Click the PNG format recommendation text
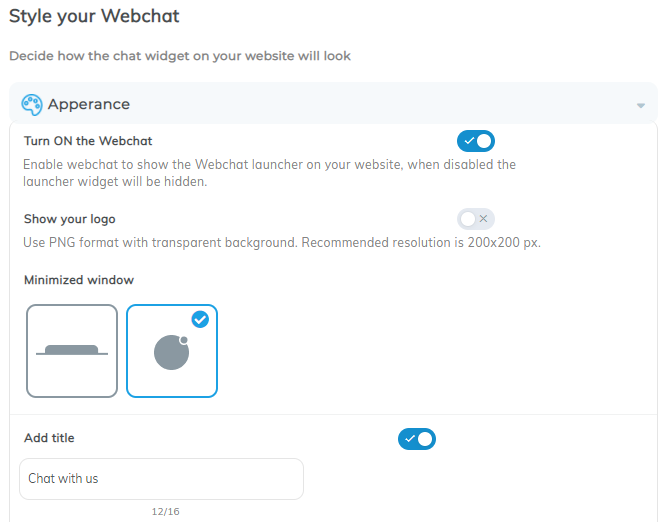Screen dimensions: 663x522 (282, 243)
